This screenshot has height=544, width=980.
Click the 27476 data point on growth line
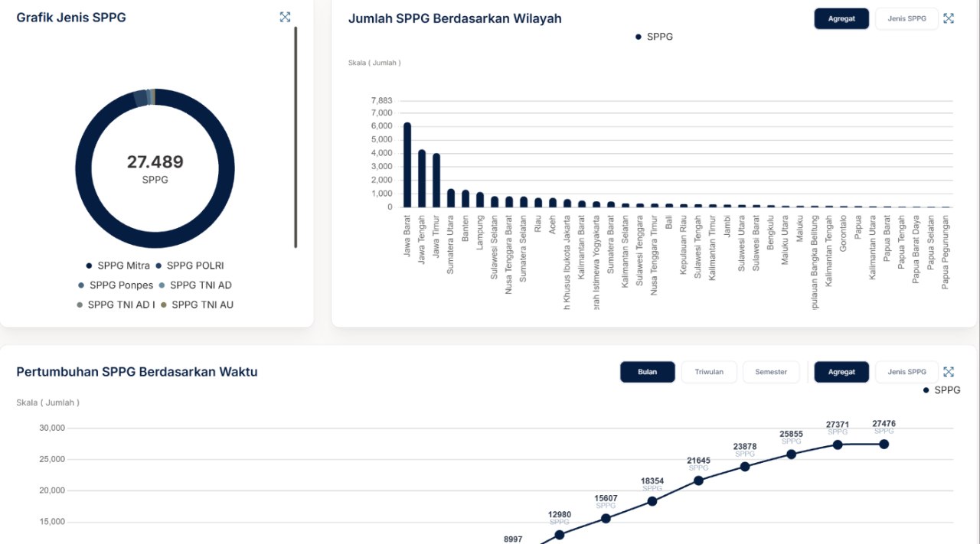(x=884, y=444)
